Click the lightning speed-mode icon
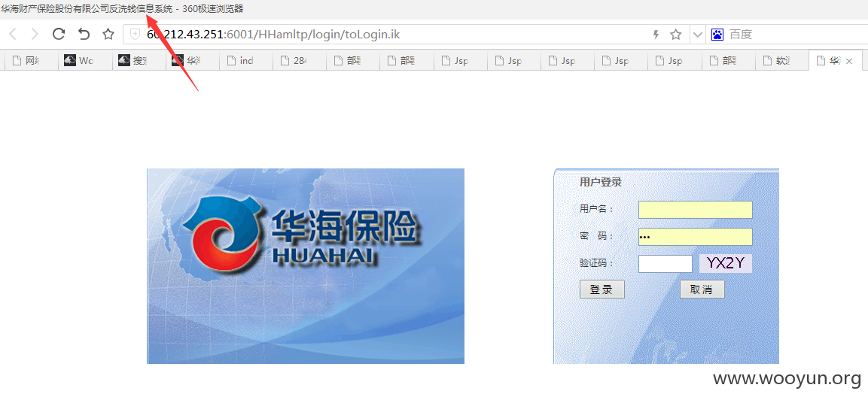The width and height of the screenshot is (868, 400). pyautogui.click(x=656, y=35)
